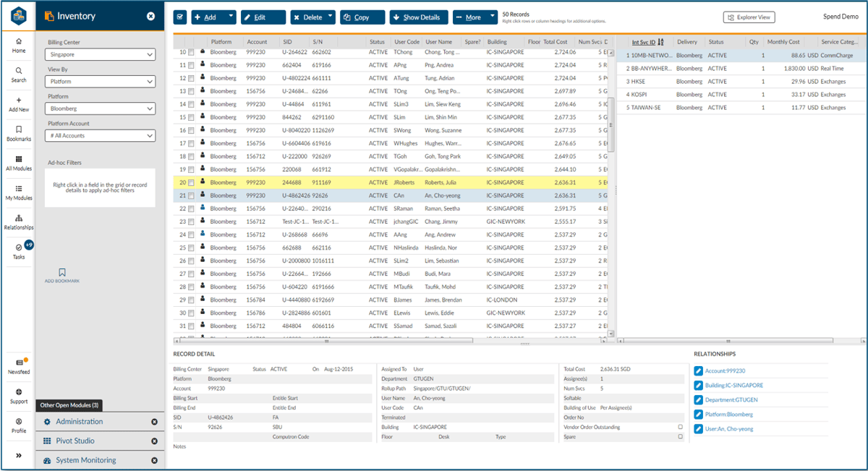Tick the checkbox for row 16
The height and width of the screenshot is (471, 868).
click(x=191, y=130)
